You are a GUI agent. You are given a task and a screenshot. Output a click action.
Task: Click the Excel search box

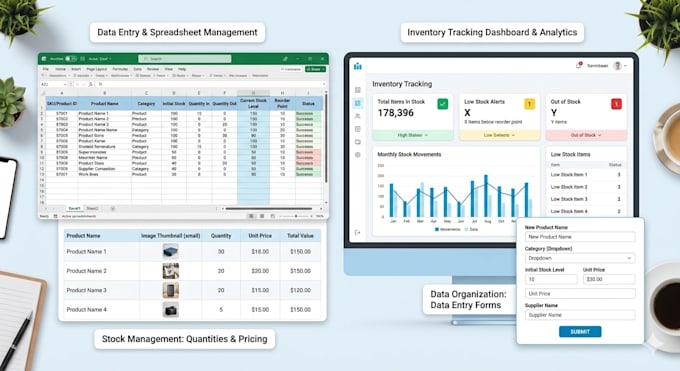[185, 59]
